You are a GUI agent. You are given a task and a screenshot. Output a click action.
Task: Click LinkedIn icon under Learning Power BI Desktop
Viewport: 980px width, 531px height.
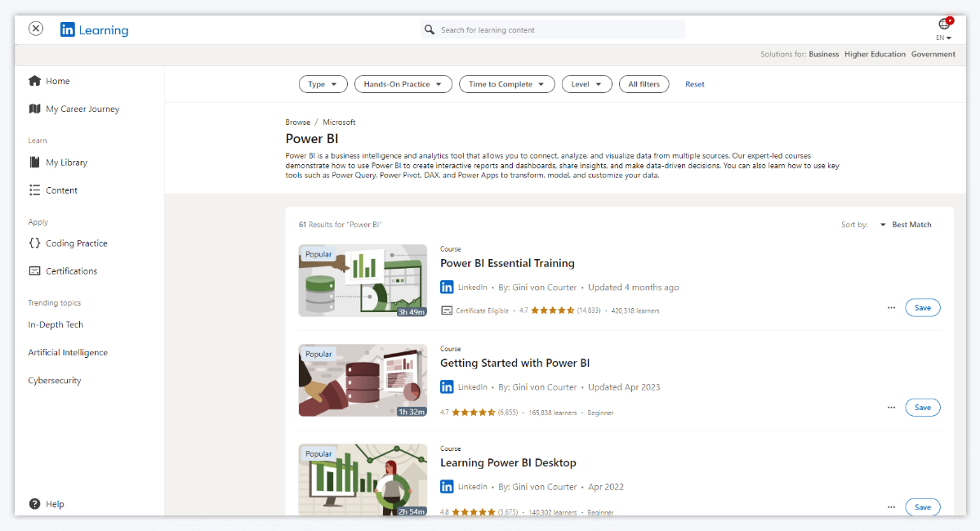coord(447,487)
